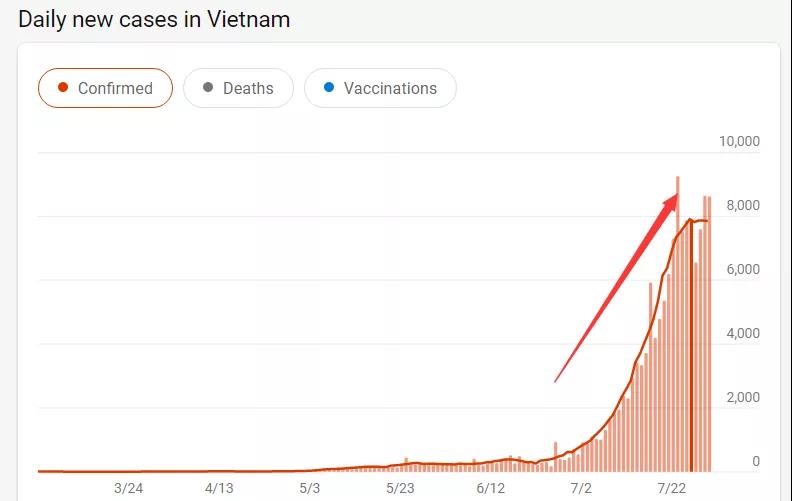Viewport: 792px width, 501px height.
Task: Click the 10,000 y-axis label
Action: tap(739, 141)
